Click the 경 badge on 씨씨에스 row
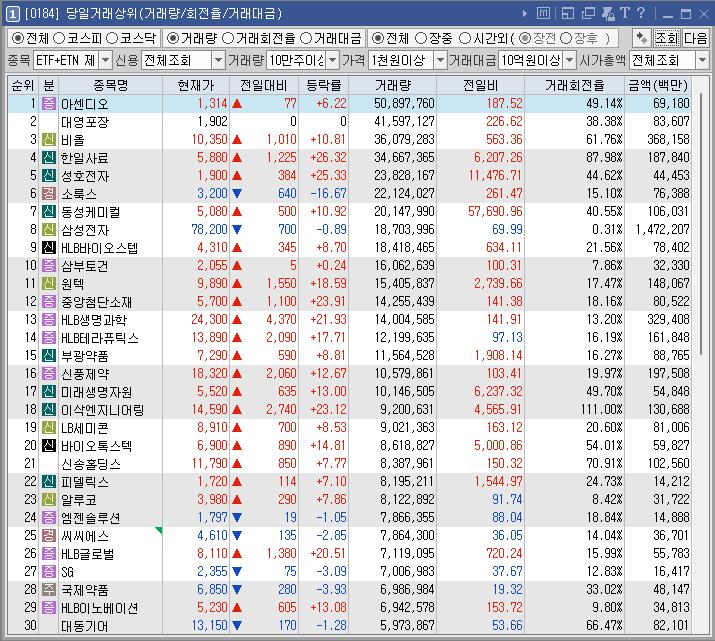 coord(49,535)
